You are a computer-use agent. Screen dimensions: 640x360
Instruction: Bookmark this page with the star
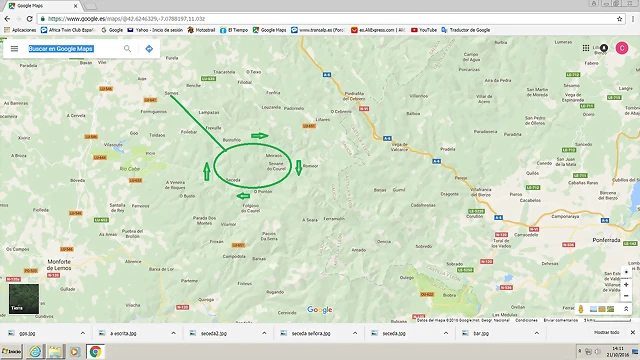pyautogui.click(x=619, y=19)
